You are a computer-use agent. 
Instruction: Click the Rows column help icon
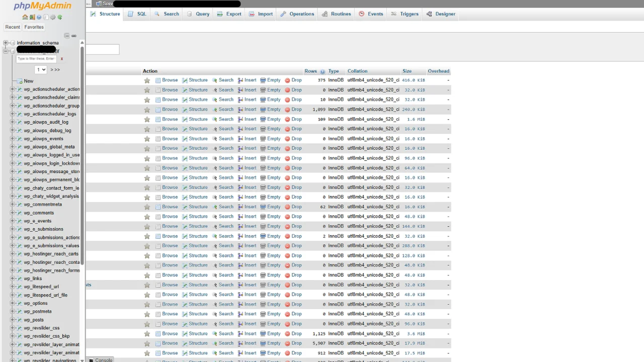point(323,71)
